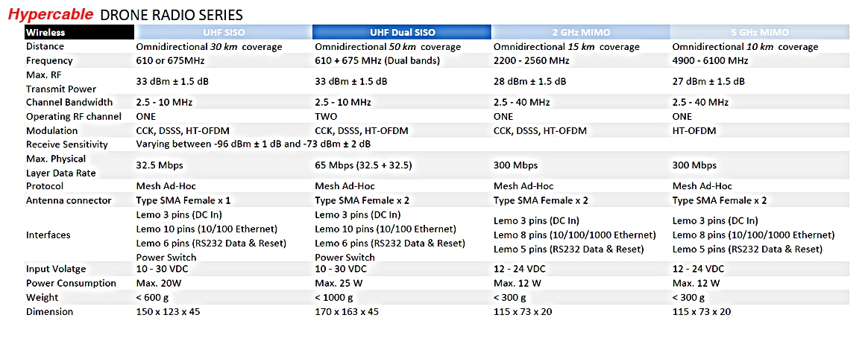Click the Input Volatge row label
Image resolution: width=868 pixels, height=350 pixels.
(56, 270)
